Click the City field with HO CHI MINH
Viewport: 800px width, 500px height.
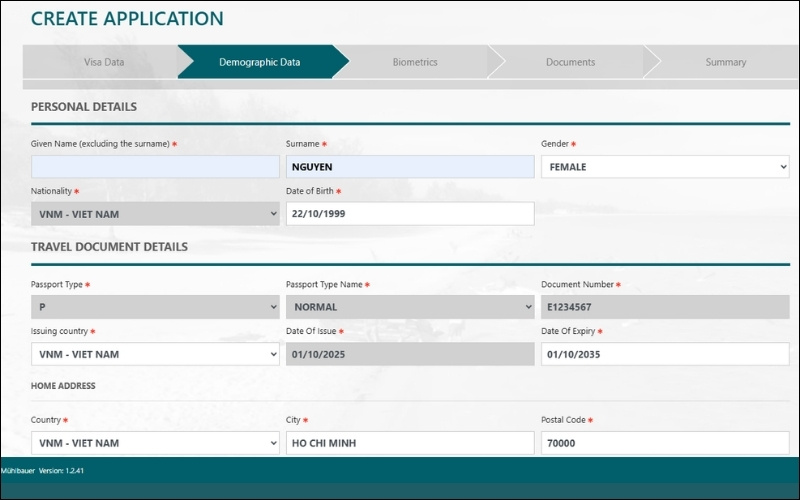tap(410, 442)
